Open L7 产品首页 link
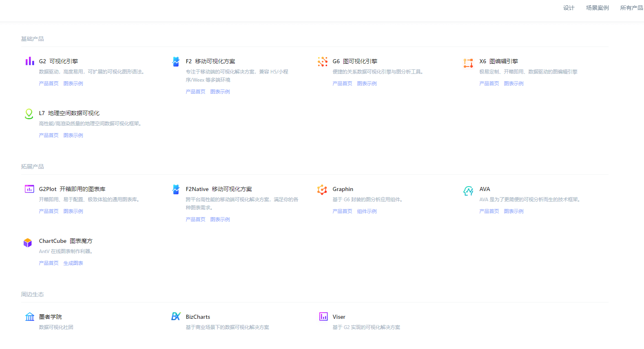This screenshot has height=349, width=644. (x=49, y=135)
